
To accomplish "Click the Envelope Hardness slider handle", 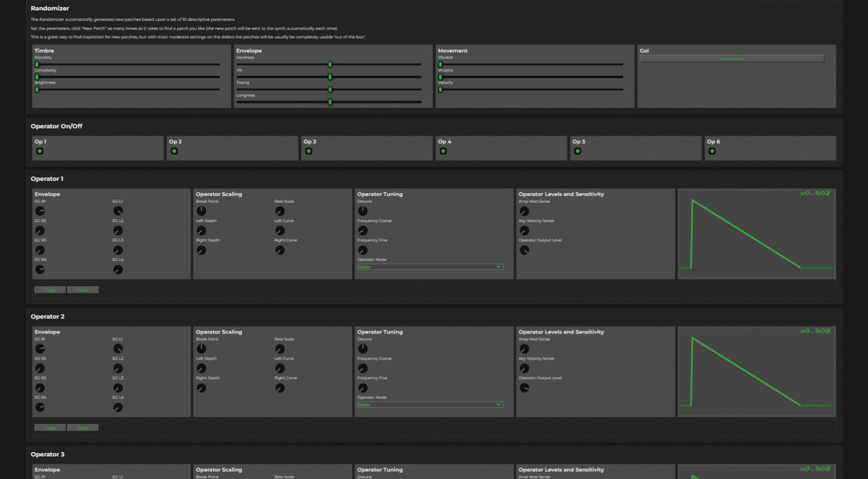I will coord(330,64).
